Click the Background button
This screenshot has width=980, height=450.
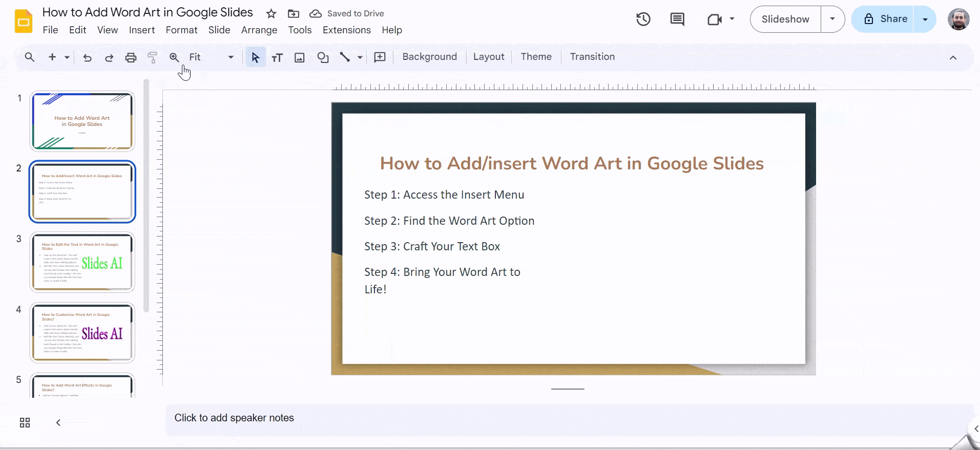(x=430, y=57)
